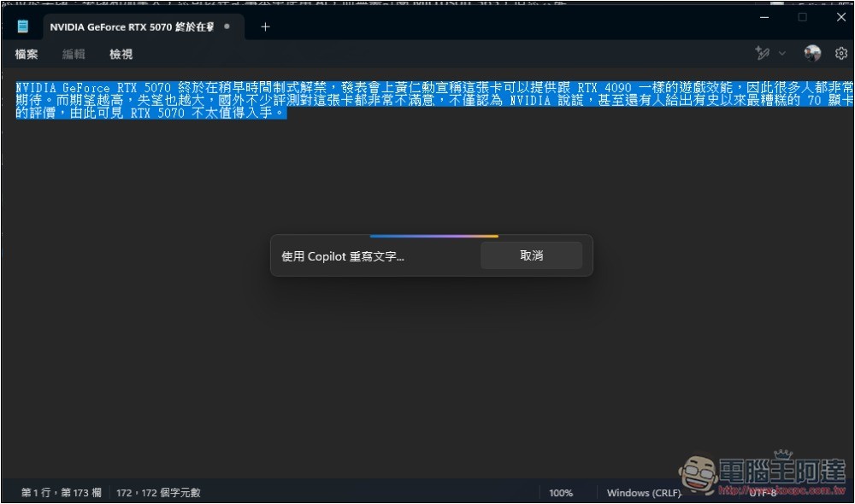Click the Notepad app icon in title bar
855x504 pixels.
pos(22,26)
